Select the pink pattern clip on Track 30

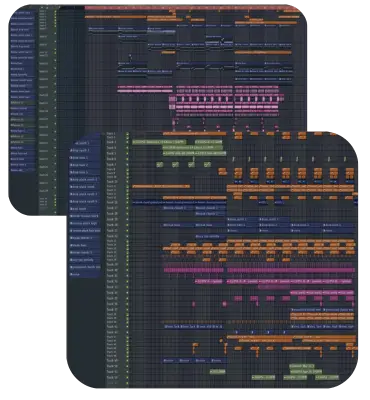(194, 270)
